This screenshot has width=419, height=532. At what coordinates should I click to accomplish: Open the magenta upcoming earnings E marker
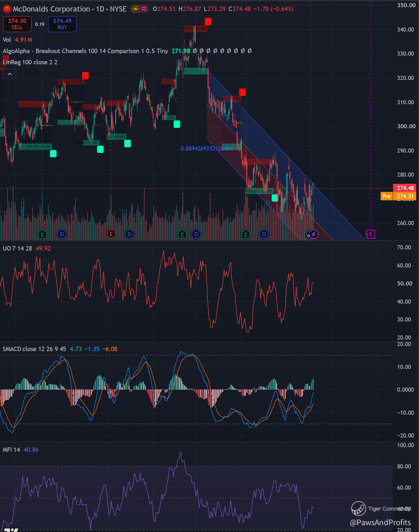point(370,234)
